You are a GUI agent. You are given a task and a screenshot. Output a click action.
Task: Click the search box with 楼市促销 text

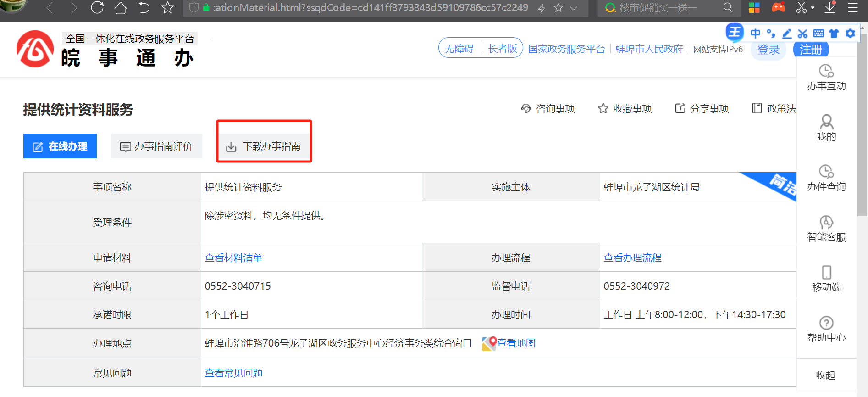click(x=658, y=8)
